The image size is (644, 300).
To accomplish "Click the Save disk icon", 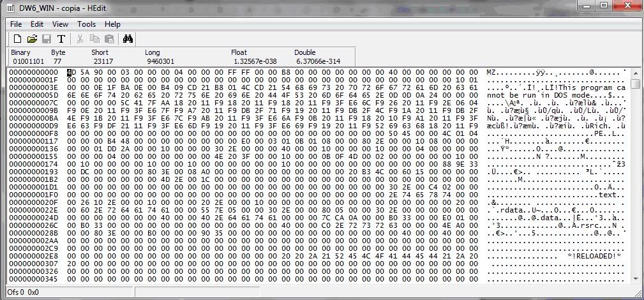I will pos(47,39).
